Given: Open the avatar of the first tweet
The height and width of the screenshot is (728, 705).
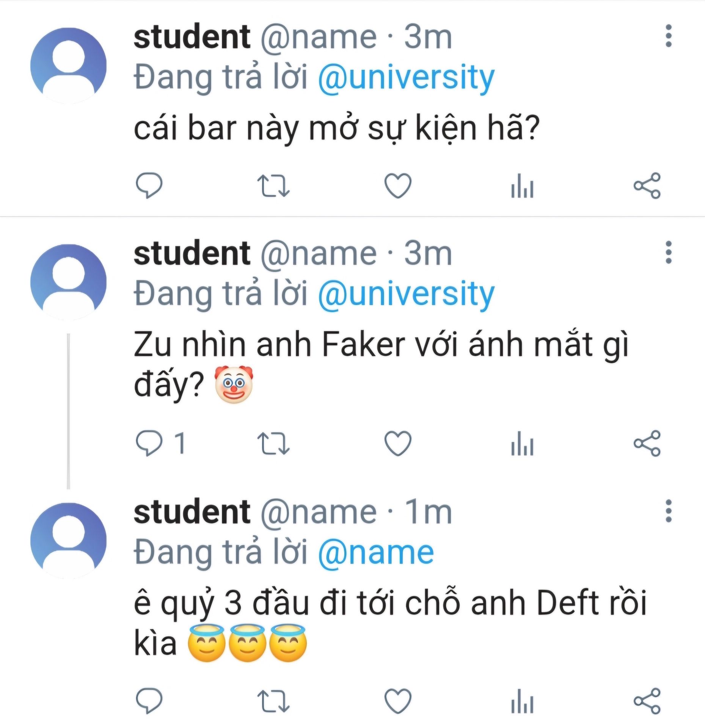Looking at the screenshot, I should tap(68, 65).
